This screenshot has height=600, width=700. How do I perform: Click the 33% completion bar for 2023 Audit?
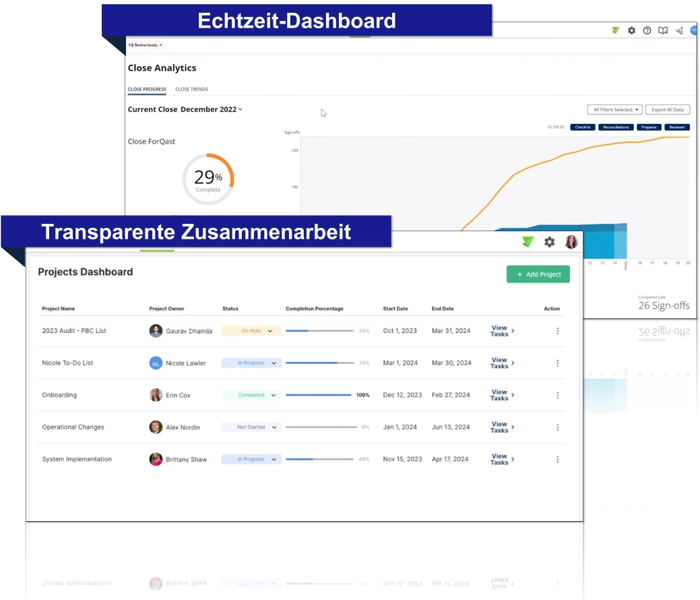319,331
